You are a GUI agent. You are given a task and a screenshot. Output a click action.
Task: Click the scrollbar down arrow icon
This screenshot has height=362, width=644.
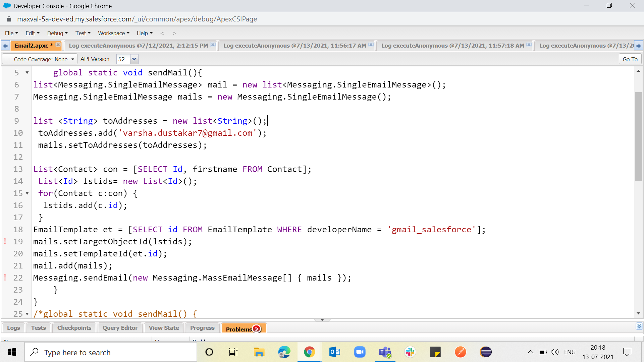[x=638, y=314]
